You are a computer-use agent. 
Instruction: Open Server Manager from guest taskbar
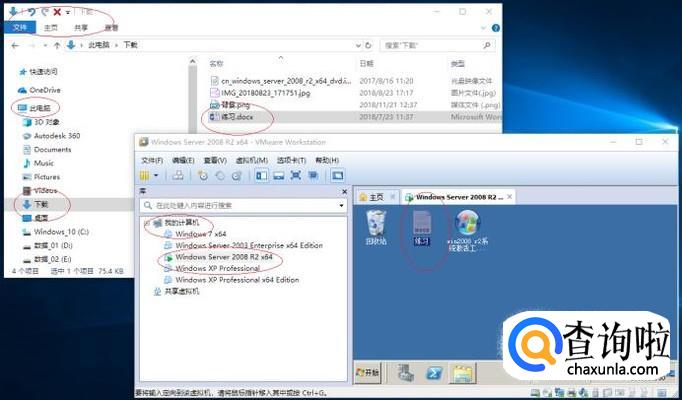406,373
